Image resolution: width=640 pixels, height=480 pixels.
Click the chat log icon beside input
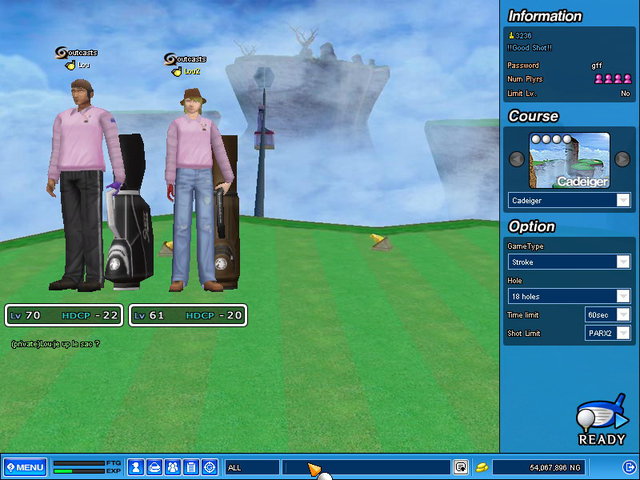click(461, 467)
